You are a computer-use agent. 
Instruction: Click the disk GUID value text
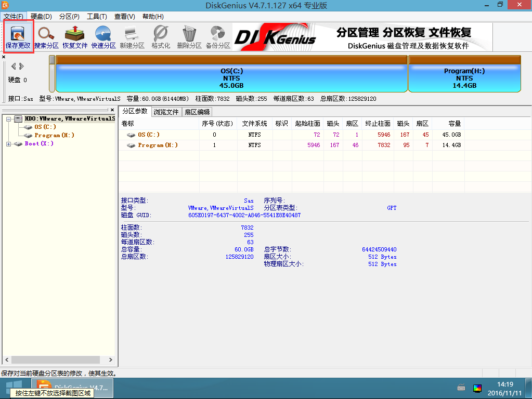[244, 215]
